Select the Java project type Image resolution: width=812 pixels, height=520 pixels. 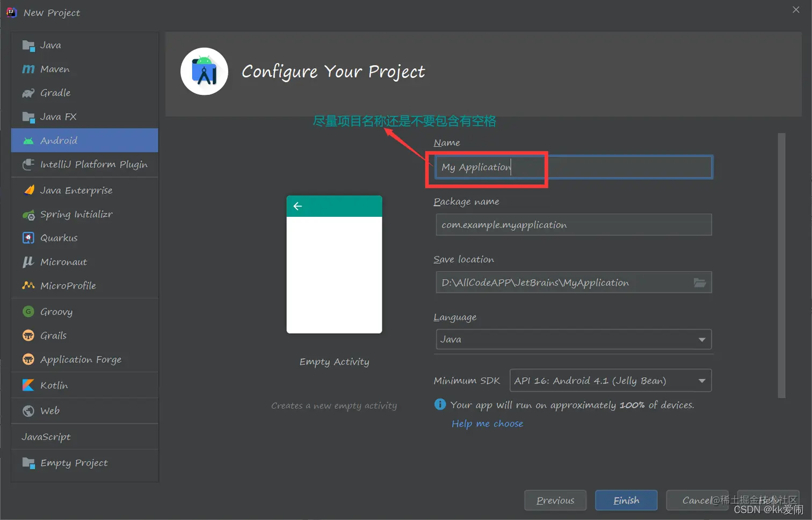coord(85,45)
